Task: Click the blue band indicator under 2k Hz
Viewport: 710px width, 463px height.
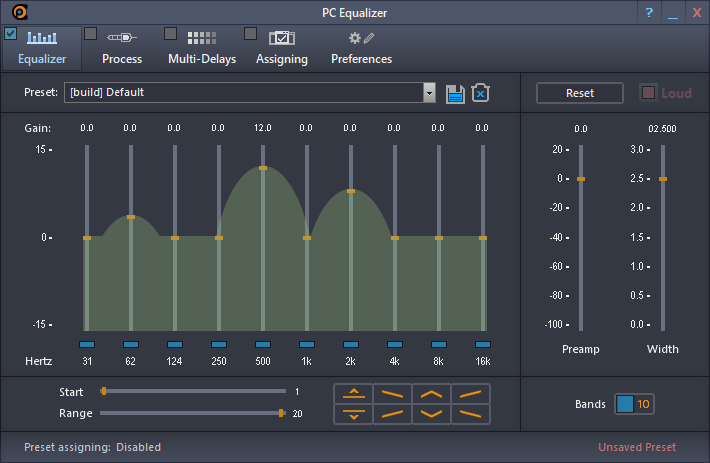Action: tap(351, 344)
